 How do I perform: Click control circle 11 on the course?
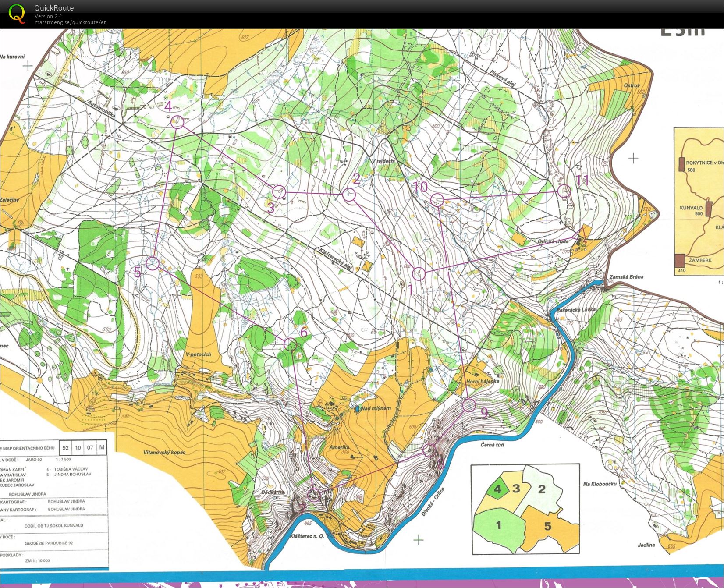(x=564, y=191)
